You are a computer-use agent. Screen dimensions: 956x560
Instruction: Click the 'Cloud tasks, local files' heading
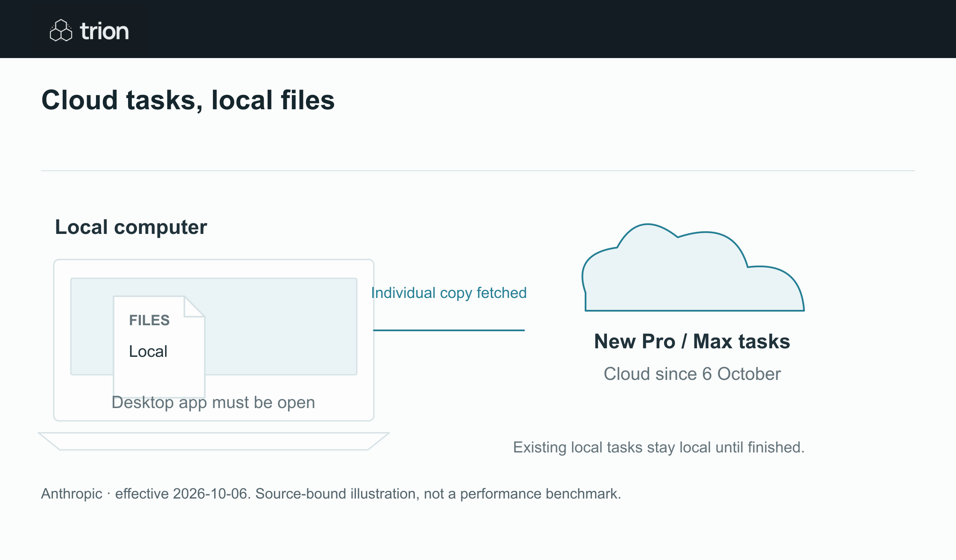click(188, 100)
